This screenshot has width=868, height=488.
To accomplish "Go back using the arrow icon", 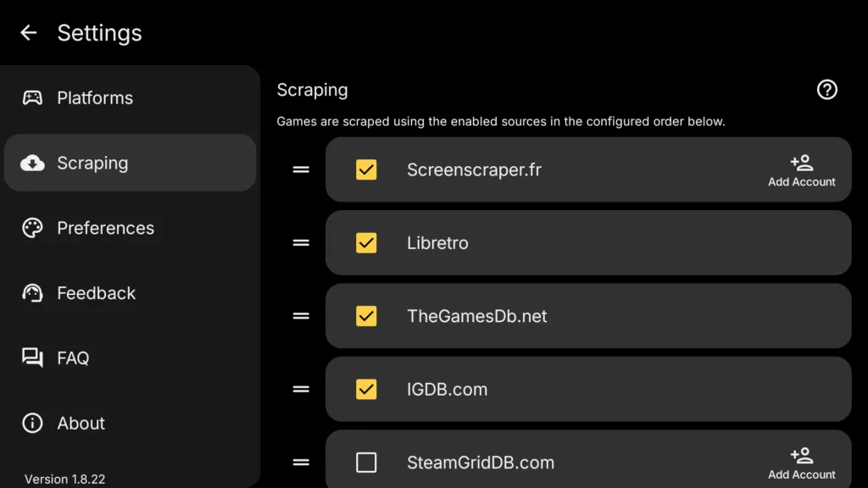I will point(28,33).
